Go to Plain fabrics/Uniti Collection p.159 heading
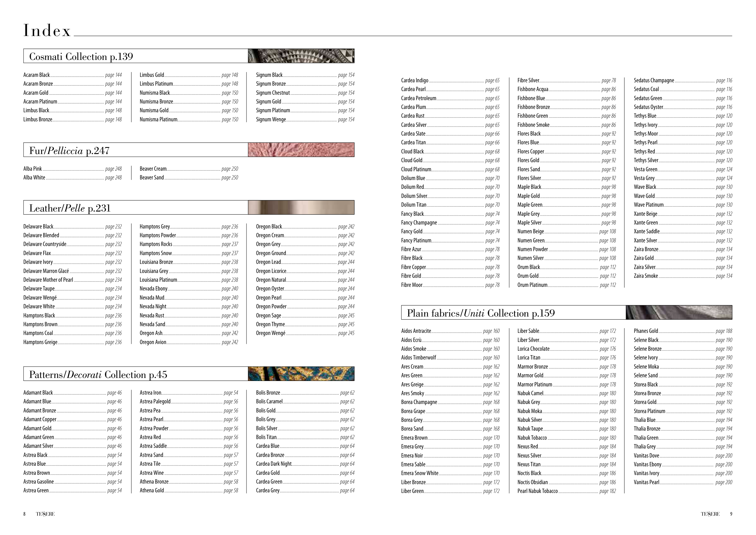Image resolution: width=756 pixels, height=535 pixels. 481,313
